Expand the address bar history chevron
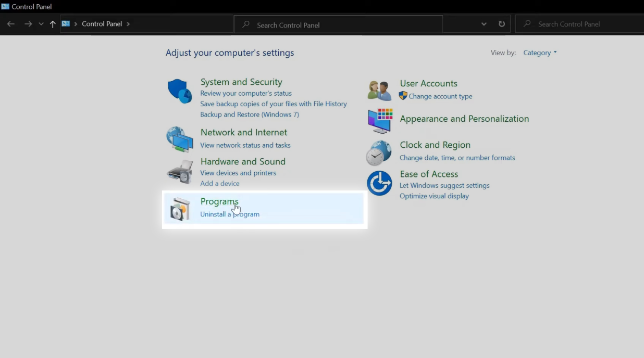The width and height of the screenshot is (644, 358). coord(484,24)
